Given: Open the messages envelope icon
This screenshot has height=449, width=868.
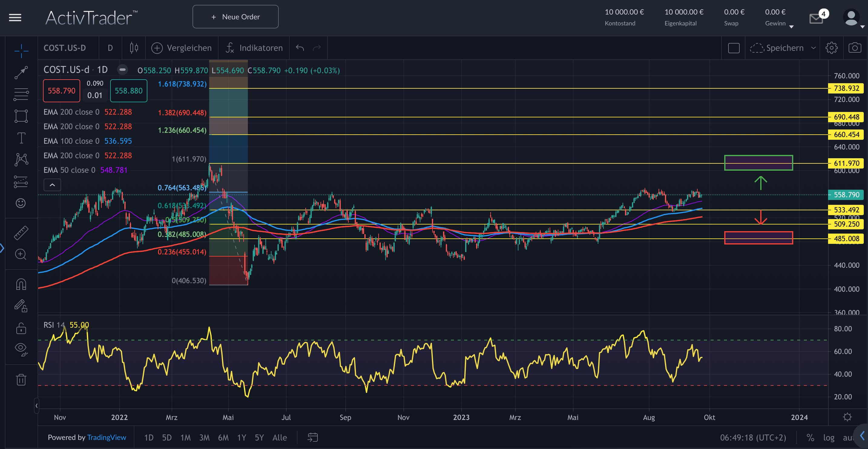Looking at the screenshot, I should [x=816, y=18].
